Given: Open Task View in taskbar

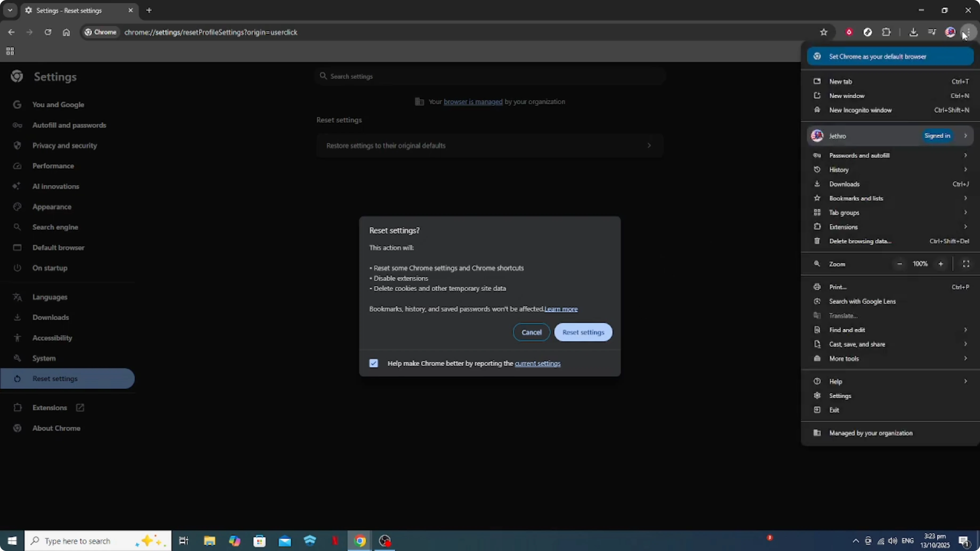Looking at the screenshot, I should click(x=184, y=541).
